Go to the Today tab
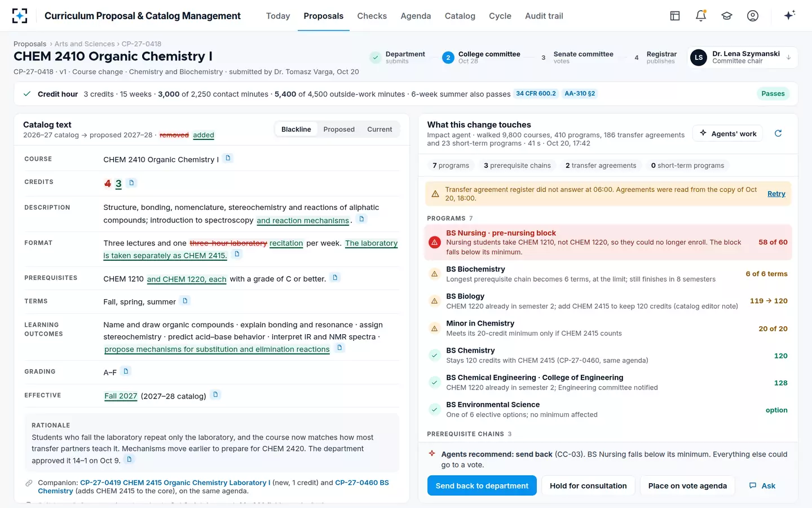This screenshot has height=508, width=812. tap(278, 16)
